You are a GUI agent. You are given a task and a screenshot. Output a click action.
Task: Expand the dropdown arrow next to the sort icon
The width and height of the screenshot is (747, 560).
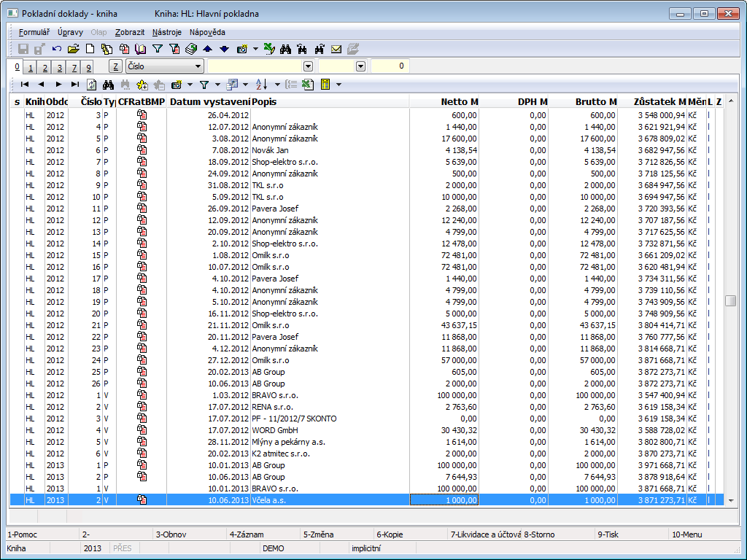276,85
